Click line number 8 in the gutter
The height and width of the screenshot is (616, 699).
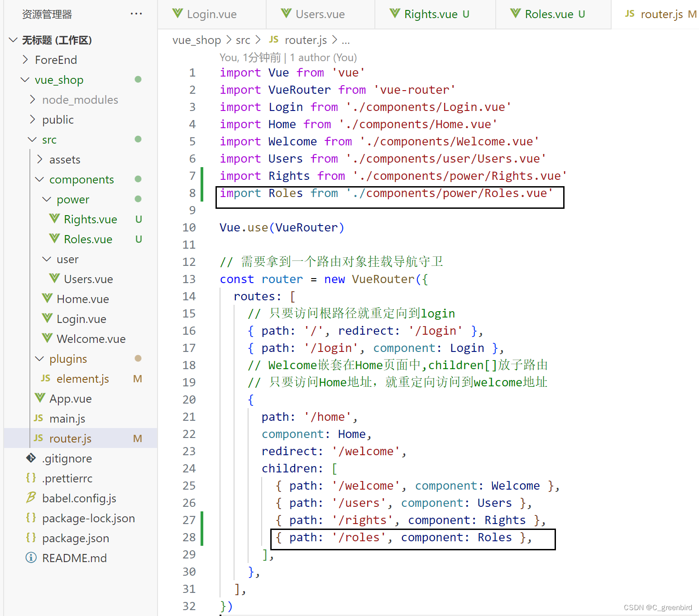192,193
